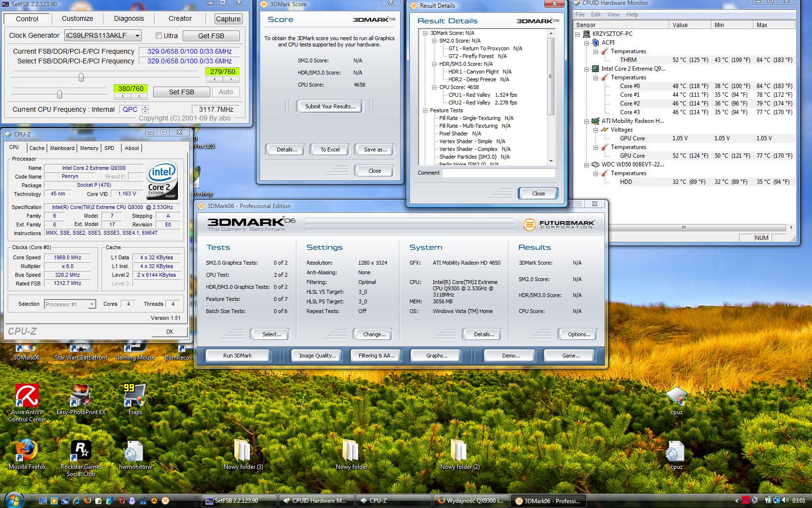Open the 'Nowy folder (3)' folder
Viewport: 812px width, 508px height.
243,455
